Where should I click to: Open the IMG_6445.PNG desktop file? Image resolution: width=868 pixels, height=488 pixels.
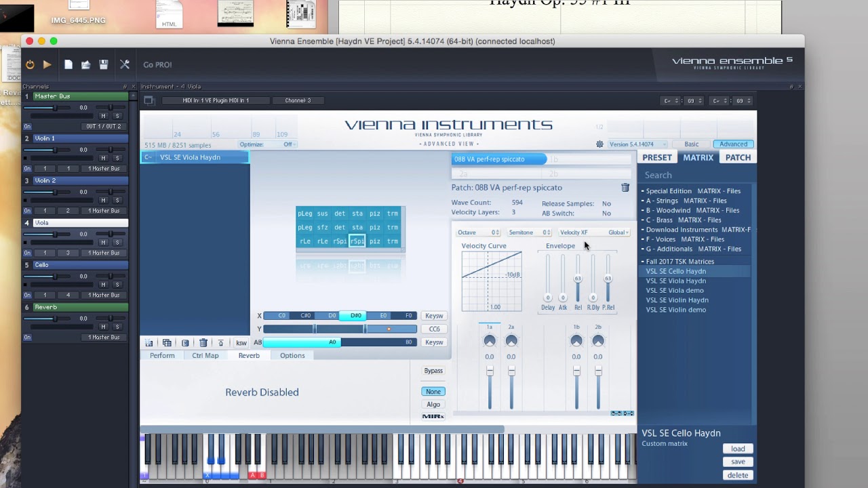[x=79, y=20]
